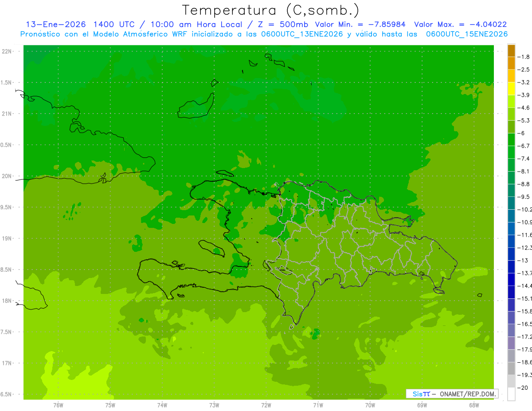Click the "-6.7" colorbar value
This screenshot has height=411, width=532.
(524, 146)
